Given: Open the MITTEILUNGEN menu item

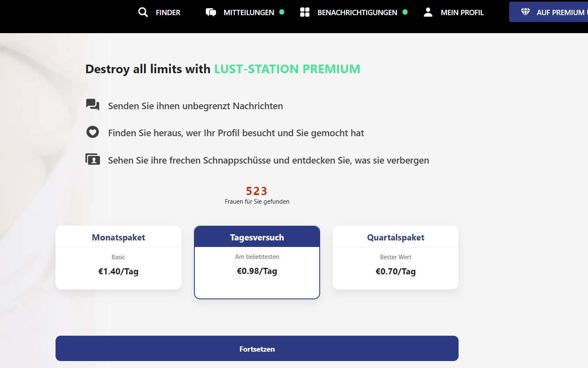Looking at the screenshot, I should 249,13.
